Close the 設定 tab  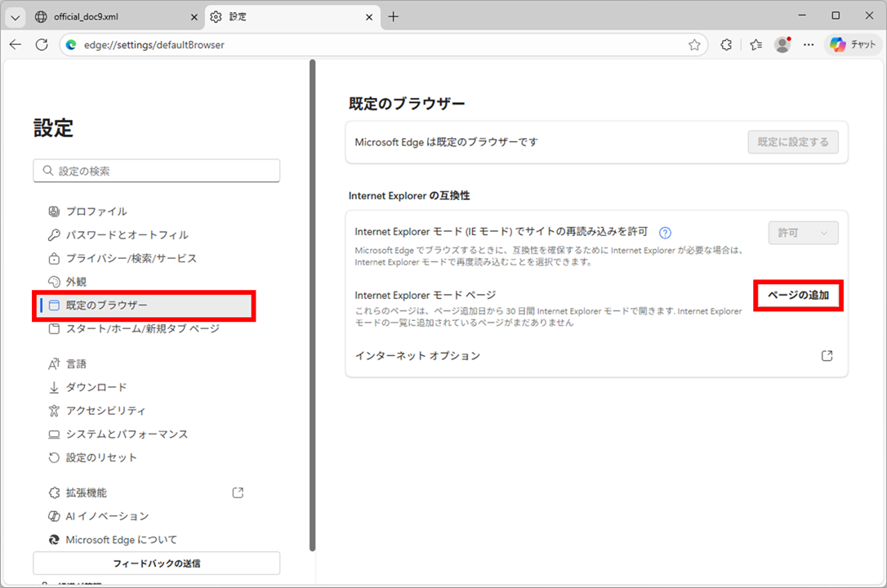[369, 17]
